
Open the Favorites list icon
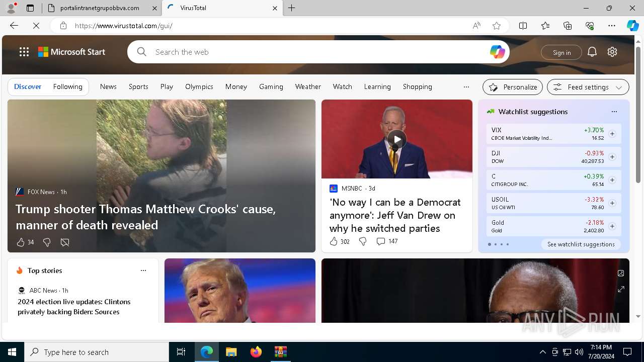click(x=545, y=26)
